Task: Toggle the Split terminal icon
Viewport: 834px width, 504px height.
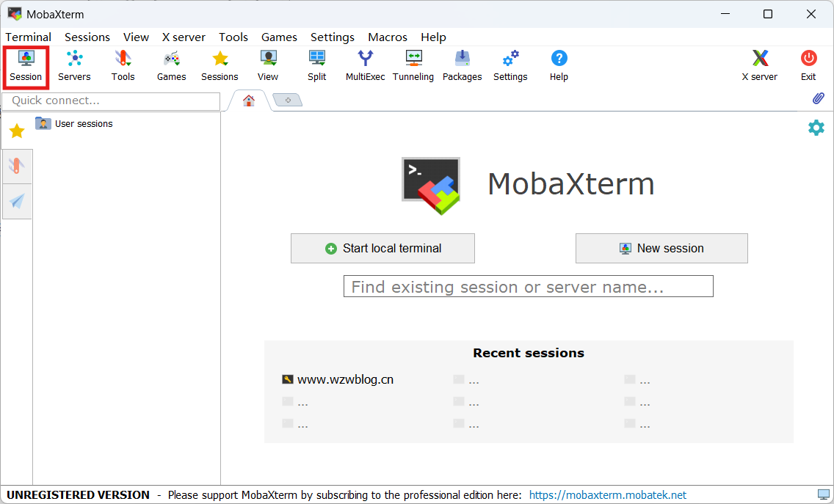Action: 316,65
